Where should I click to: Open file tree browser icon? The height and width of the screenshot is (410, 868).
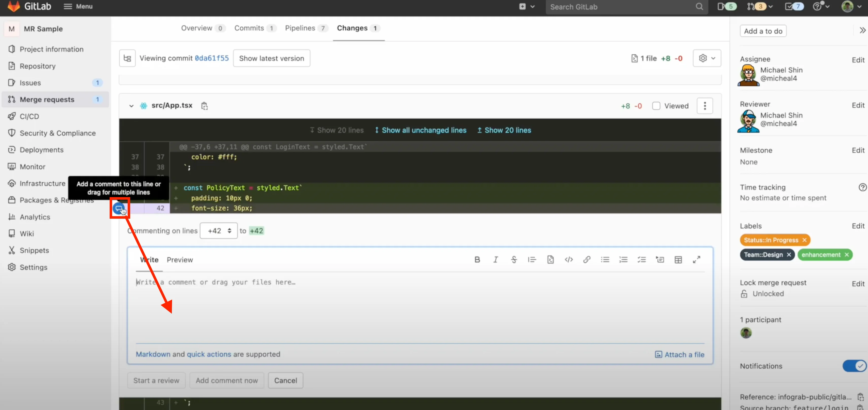(x=127, y=58)
